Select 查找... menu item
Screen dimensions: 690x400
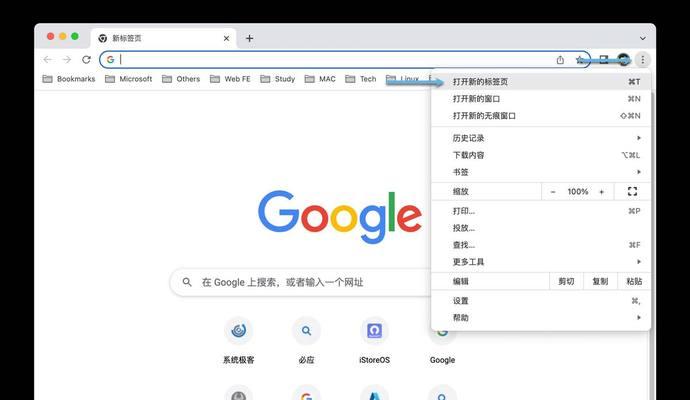point(541,245)
